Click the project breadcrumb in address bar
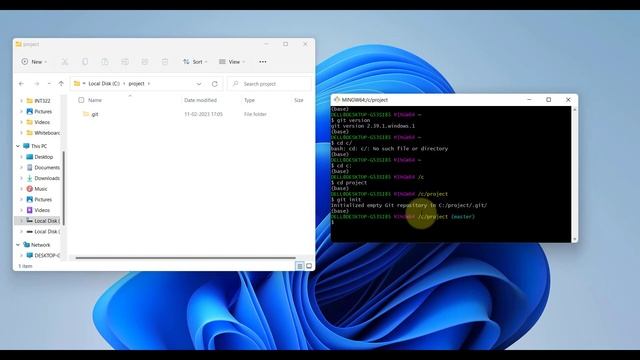640x360 pixels. tap(136, 84)
